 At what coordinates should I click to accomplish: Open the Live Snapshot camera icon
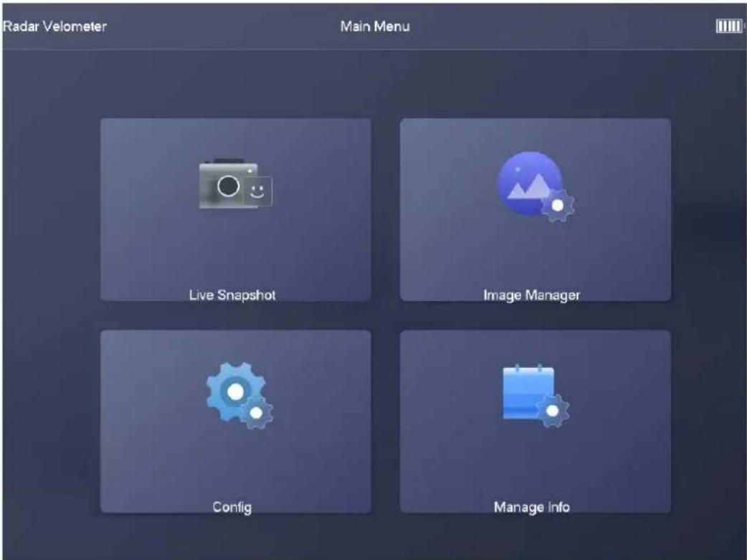click(x=235, y=184)
